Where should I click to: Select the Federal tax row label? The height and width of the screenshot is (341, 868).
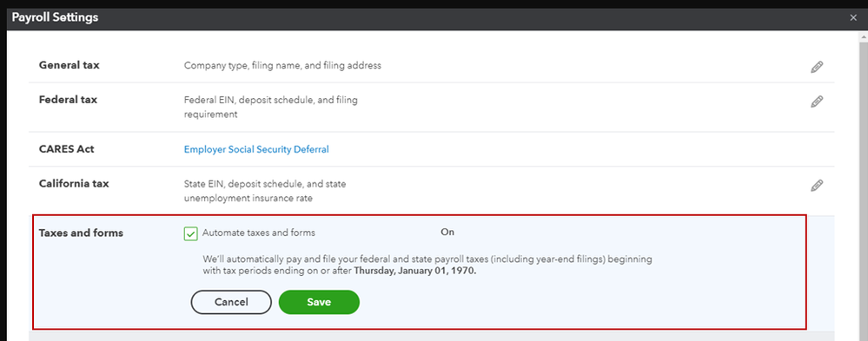coord(68,100)
